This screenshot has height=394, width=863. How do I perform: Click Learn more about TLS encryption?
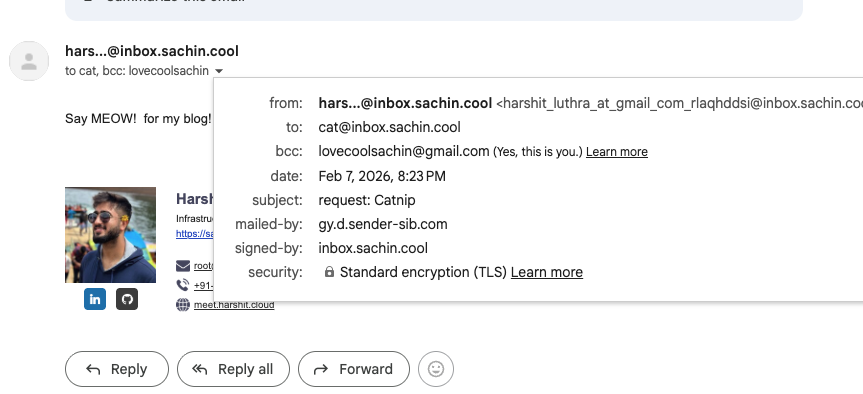(x=547, y=272)
